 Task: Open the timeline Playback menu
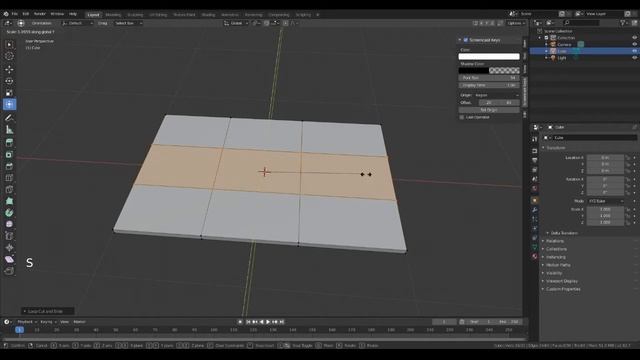click(27, 322)
